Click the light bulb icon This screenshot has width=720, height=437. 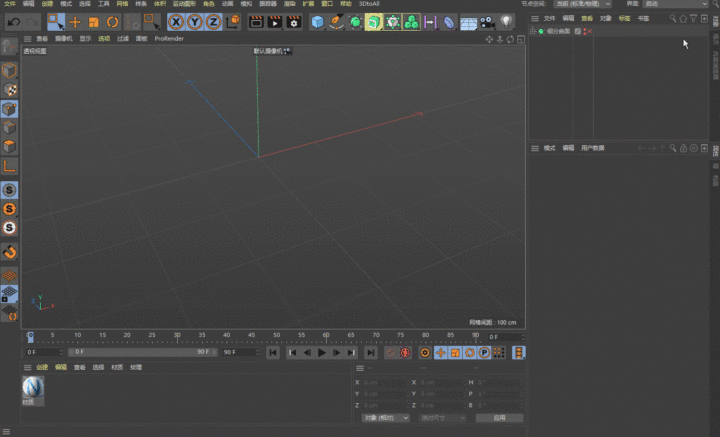pos(507,22)
